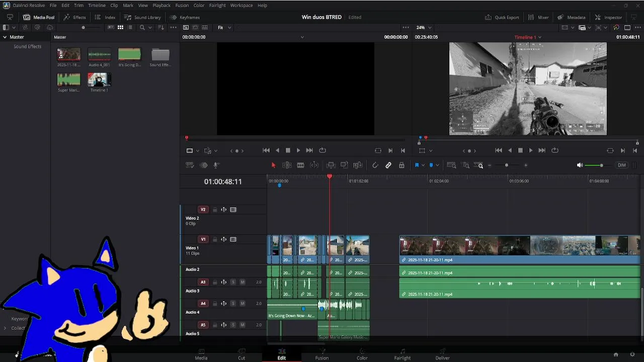Toggle Snapping magnet in the timeline toolbar
Image resolution: width=644 pixels, height=362 pixels.
pos(375,165)
